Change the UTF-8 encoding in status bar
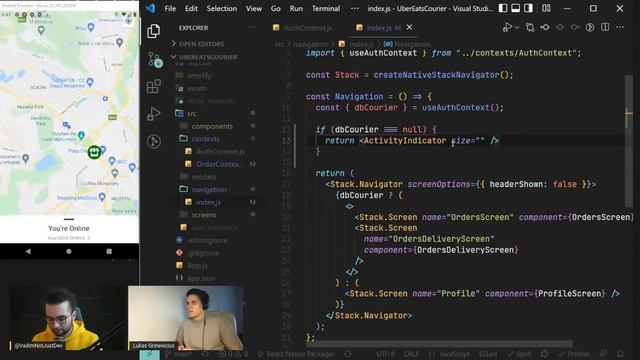Viewport: 640px width, 360px height. pos(385,354)
